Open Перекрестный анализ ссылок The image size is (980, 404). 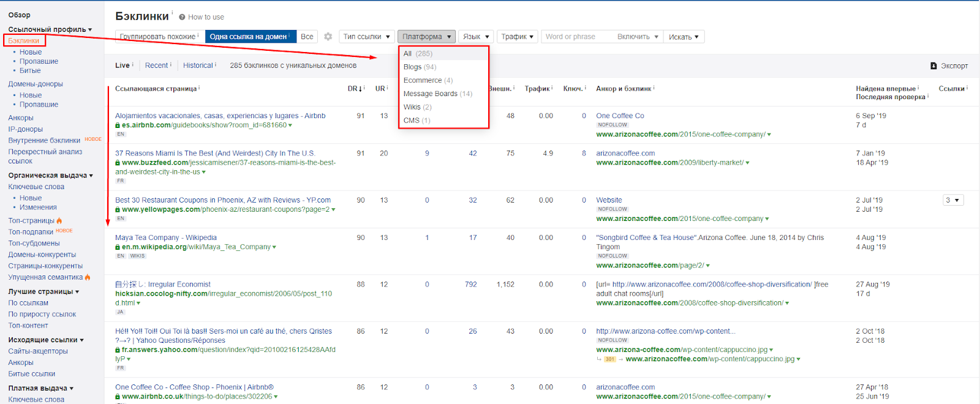(45, 157)
